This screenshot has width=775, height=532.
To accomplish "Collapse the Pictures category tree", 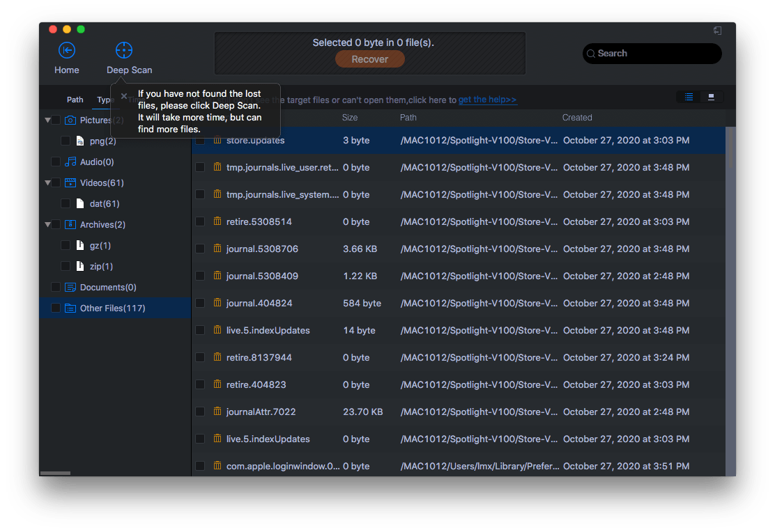I will 47,120.
